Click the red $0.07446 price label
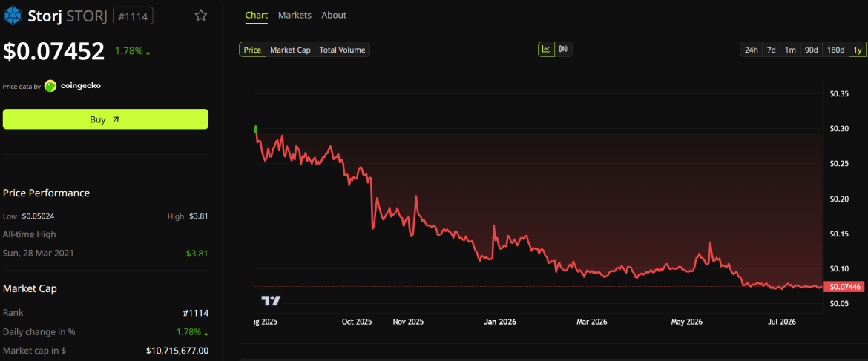This screenshot has width=868, height=361. 845,286
